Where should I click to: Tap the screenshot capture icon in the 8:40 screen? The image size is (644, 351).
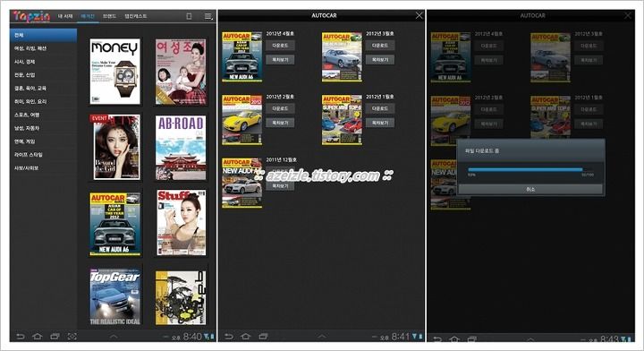(72, 337)
